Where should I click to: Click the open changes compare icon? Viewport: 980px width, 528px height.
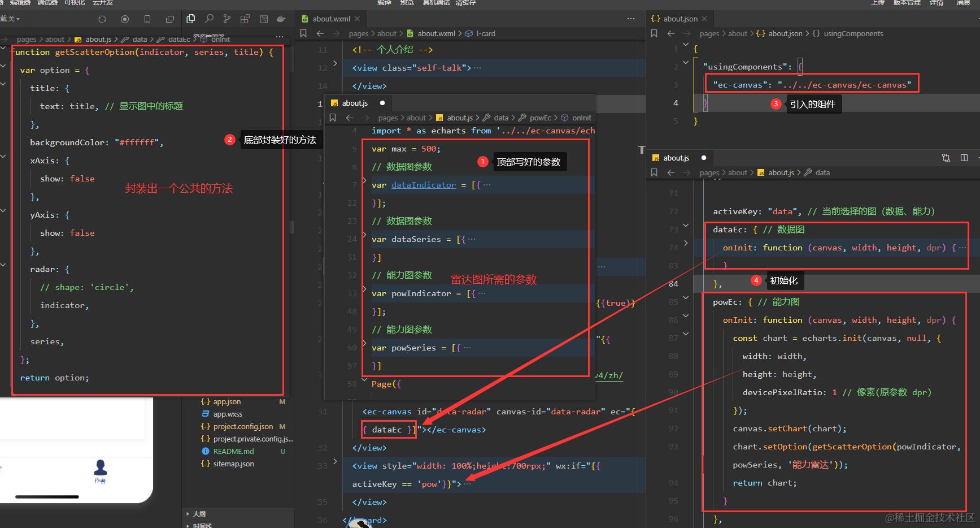(946, 158)
